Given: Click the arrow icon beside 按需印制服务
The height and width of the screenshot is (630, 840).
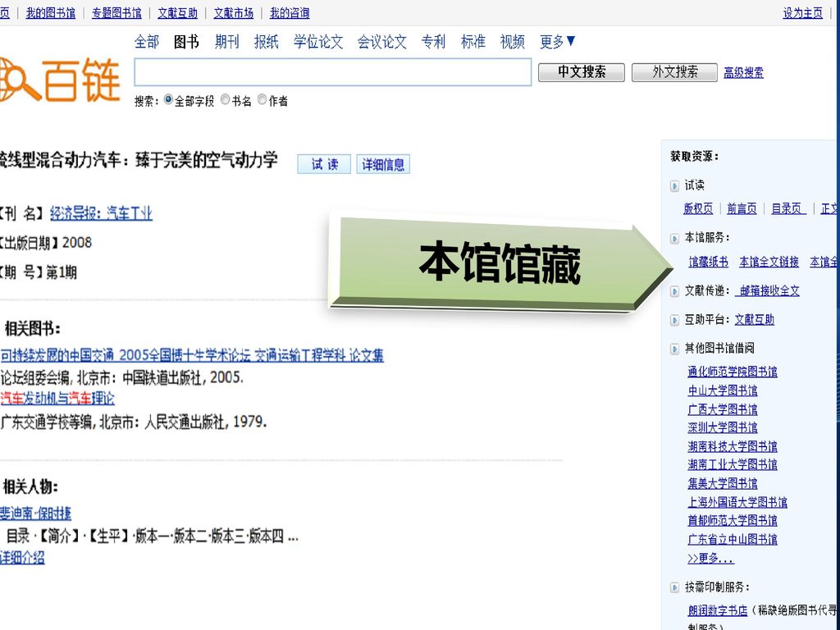Looking at the screenshot, I should [674, 588].
